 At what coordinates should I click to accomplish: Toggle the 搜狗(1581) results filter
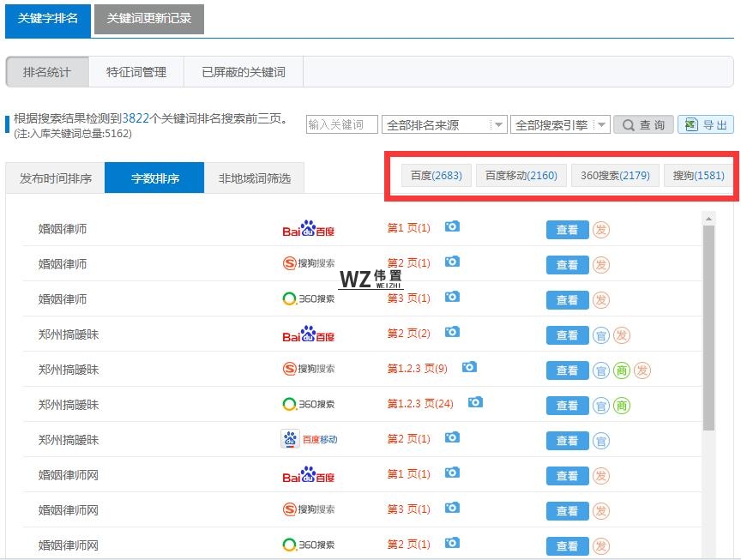(698, 176)
